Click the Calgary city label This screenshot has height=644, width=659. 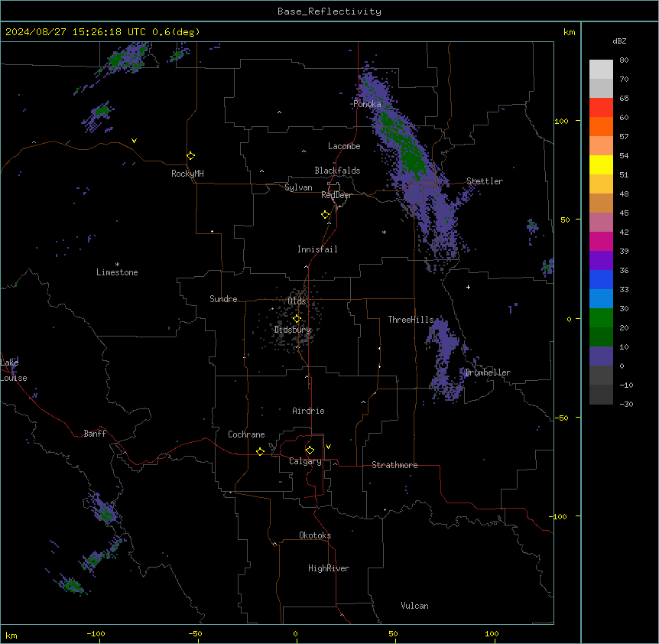click(305, 461)
